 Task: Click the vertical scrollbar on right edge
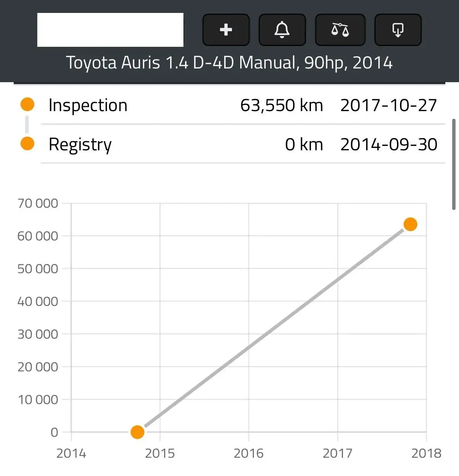point(453,164)
